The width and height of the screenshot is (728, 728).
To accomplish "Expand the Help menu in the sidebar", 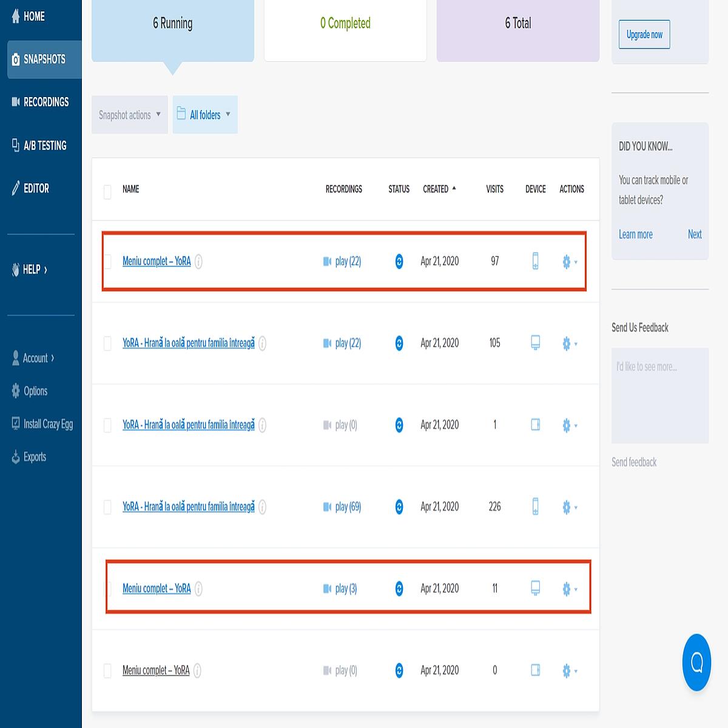I will pyautogui.click(x=30, y=269).
